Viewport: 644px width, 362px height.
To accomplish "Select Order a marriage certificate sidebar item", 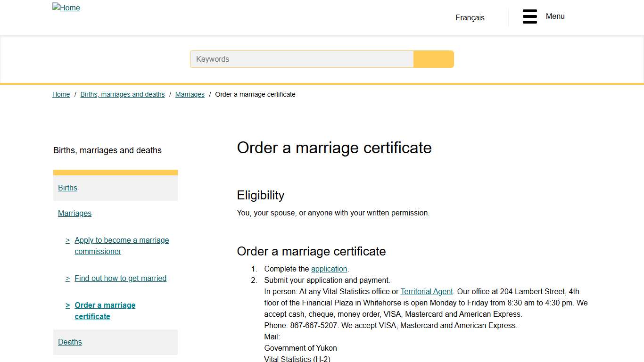I will 105,305.
